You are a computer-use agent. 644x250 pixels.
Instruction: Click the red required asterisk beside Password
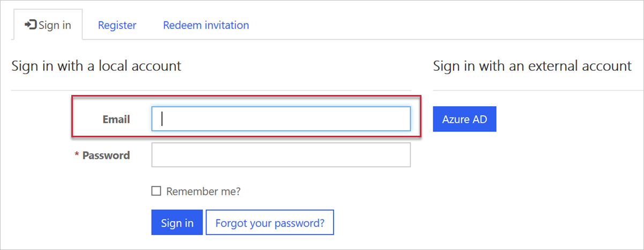click(77, 155)
